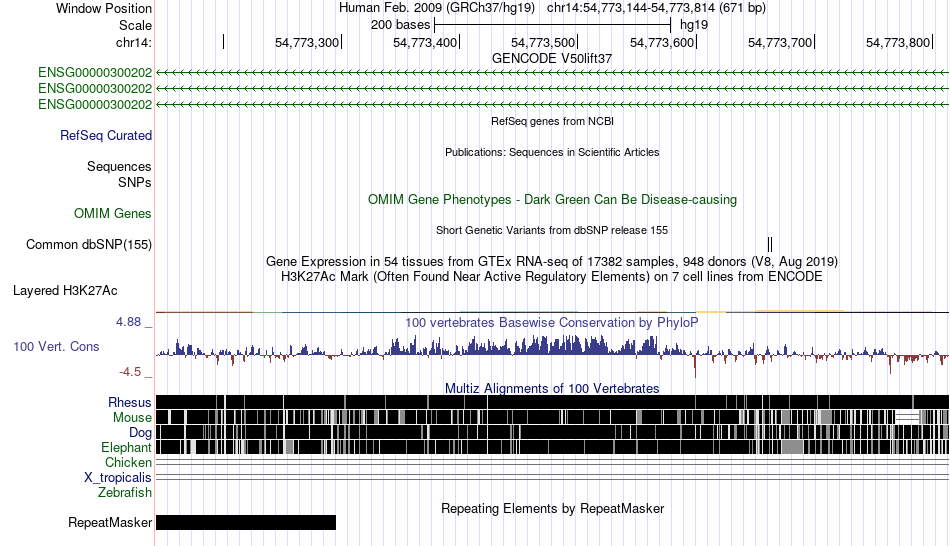Open the RefSeq Curated track label
Viewport: 950px width, 546px height.
point(106,136)
